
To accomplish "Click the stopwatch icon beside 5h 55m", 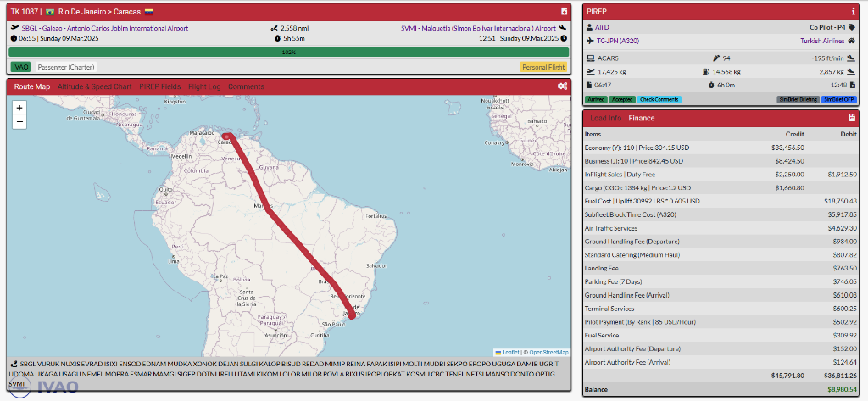I will coord(278,39).
